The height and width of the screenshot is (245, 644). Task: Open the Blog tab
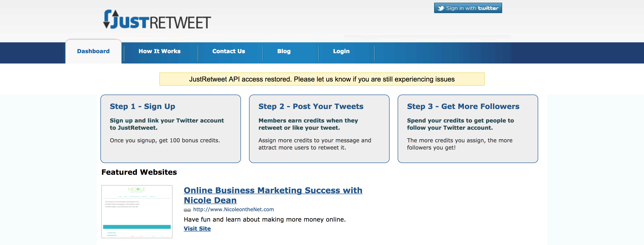tap(284, 51)
